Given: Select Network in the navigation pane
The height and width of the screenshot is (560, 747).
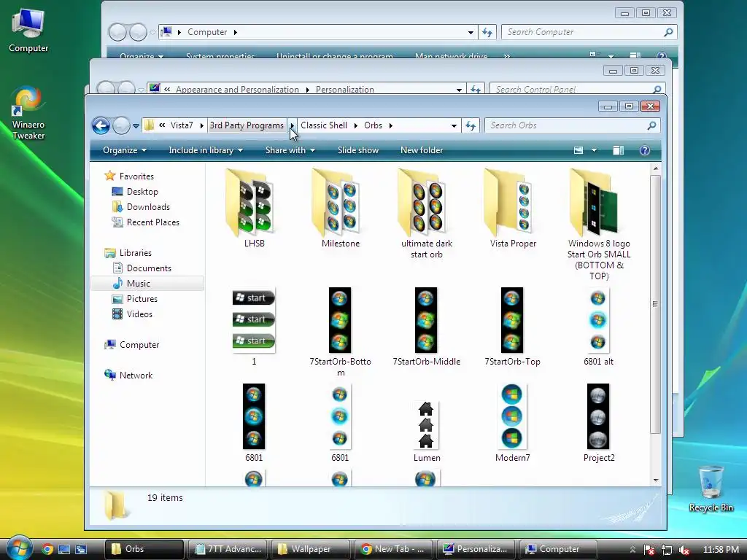Looking at the screenshot, I should (136, 376).
